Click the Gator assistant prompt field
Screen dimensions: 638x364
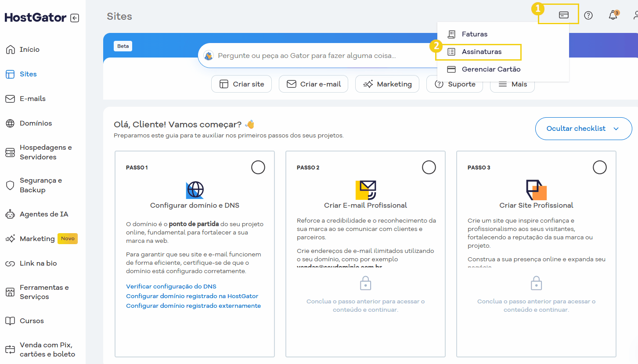click(307, 55)
